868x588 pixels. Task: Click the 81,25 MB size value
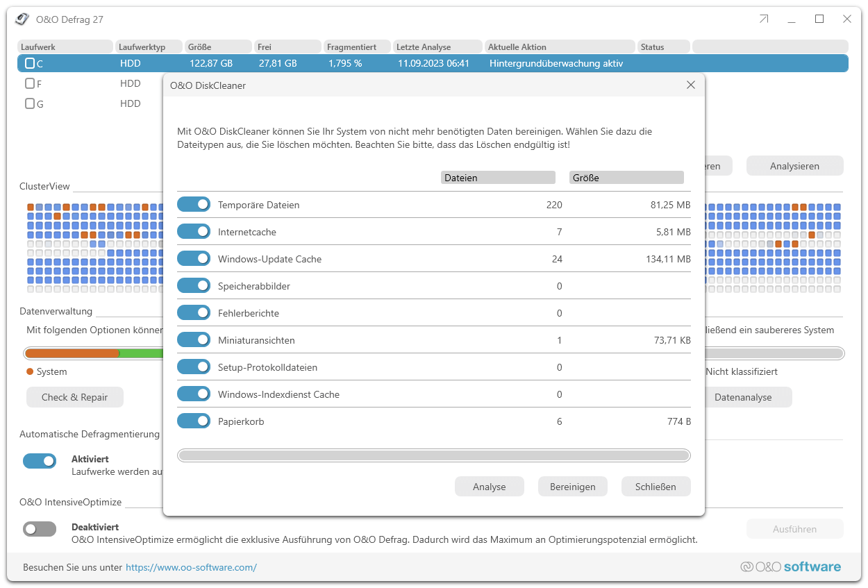click(x=671, y=205)
